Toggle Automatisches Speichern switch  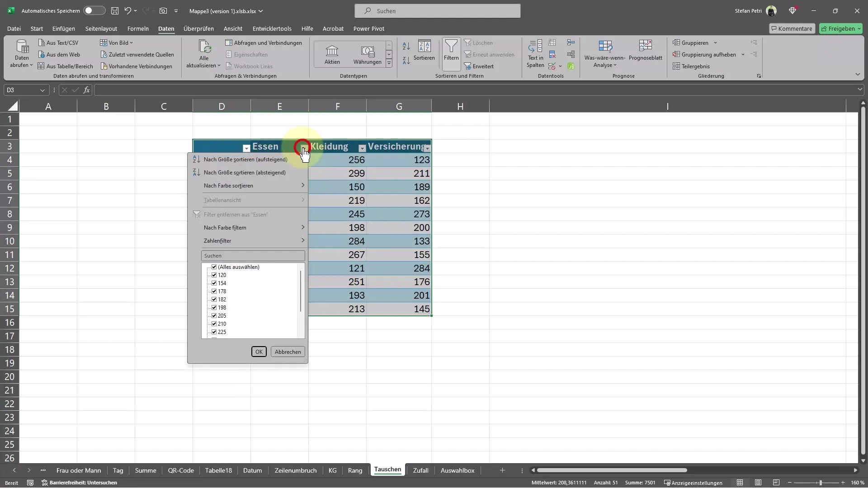click(x=94, y=10)
